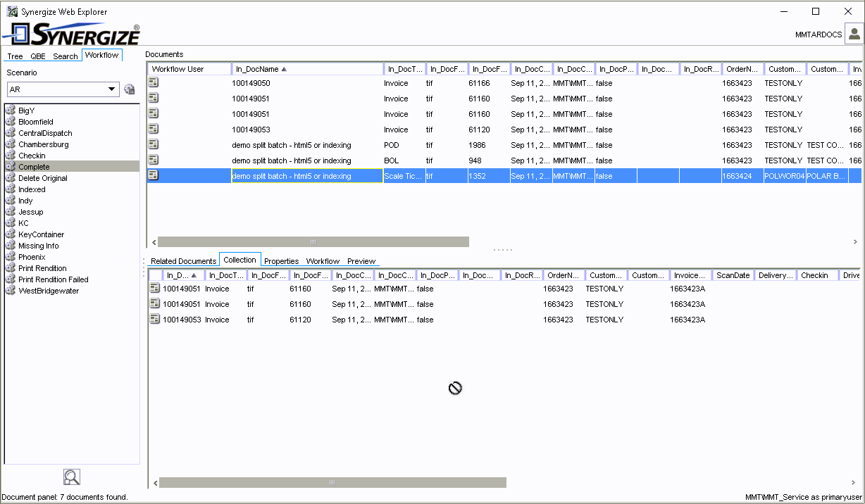Screen dimensions: 865x504
Task: Click document icon for the POD row
Action: tap(154, 144)
